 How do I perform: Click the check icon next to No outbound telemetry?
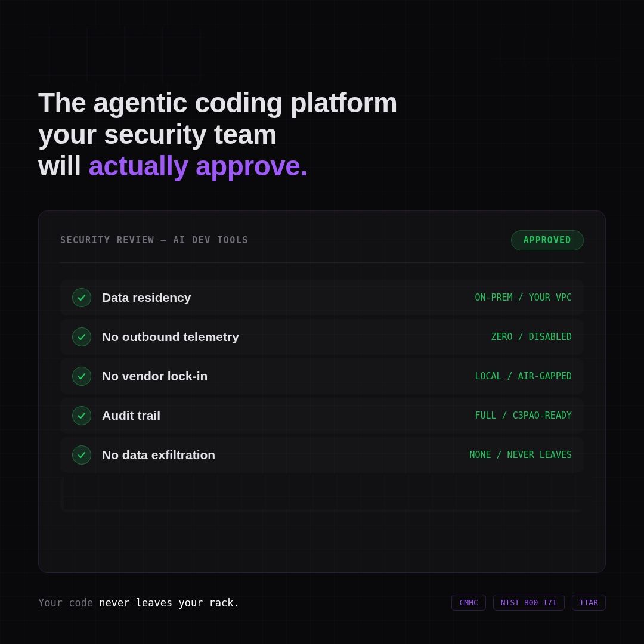tap(82, 337)
